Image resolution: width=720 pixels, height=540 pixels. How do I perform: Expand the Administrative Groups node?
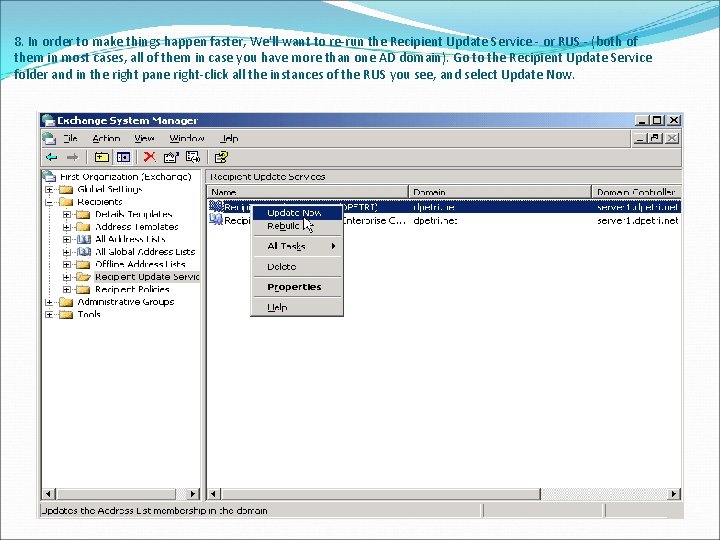coord(49,302)
